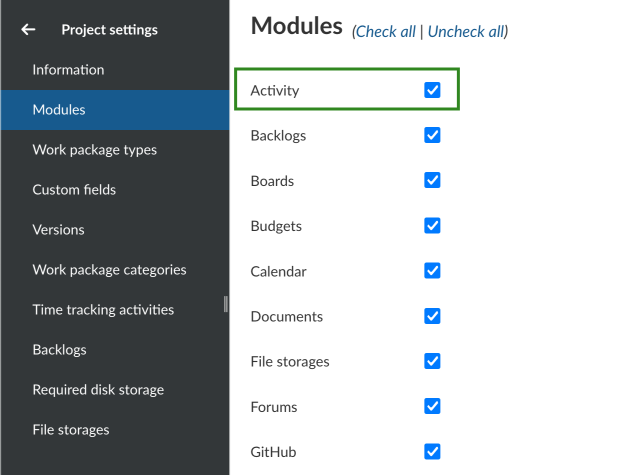Uncheck the Activity module checkbox

(x=432, y=90)
